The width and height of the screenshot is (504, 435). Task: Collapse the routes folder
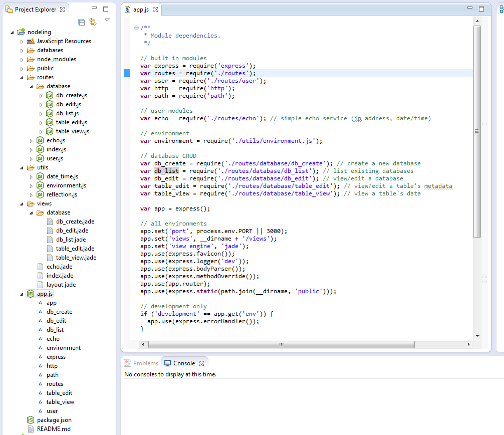coord(22,78)
